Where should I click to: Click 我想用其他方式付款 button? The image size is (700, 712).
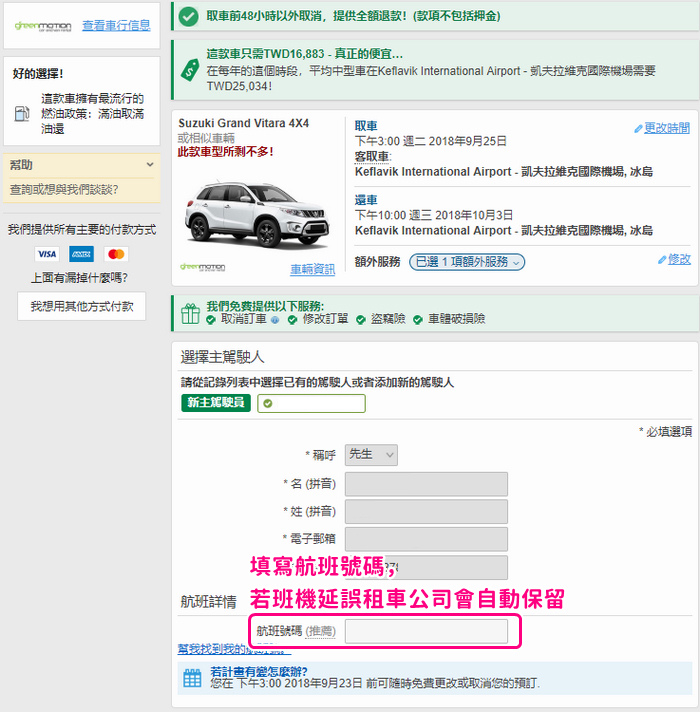pyautogui.click(x=82, y=307)
